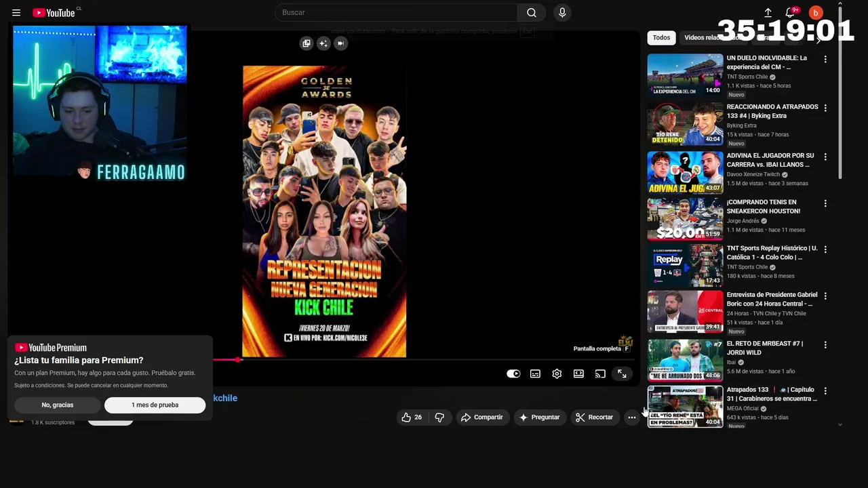Click the scroll down arrow at page edge

[x=840, y=424]
